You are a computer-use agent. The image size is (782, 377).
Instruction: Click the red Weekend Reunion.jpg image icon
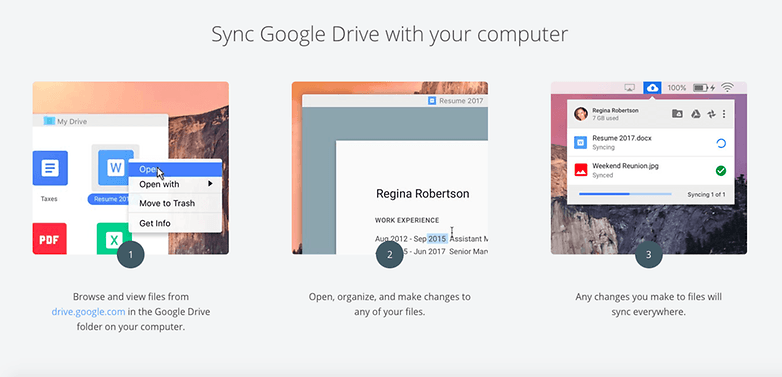click(581, 170)
